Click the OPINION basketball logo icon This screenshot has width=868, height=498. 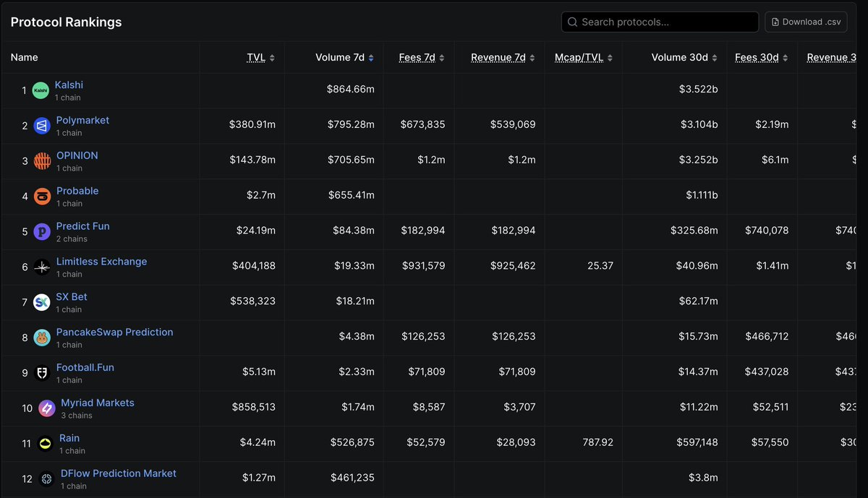pyautogui.click(x=41, y=160)
